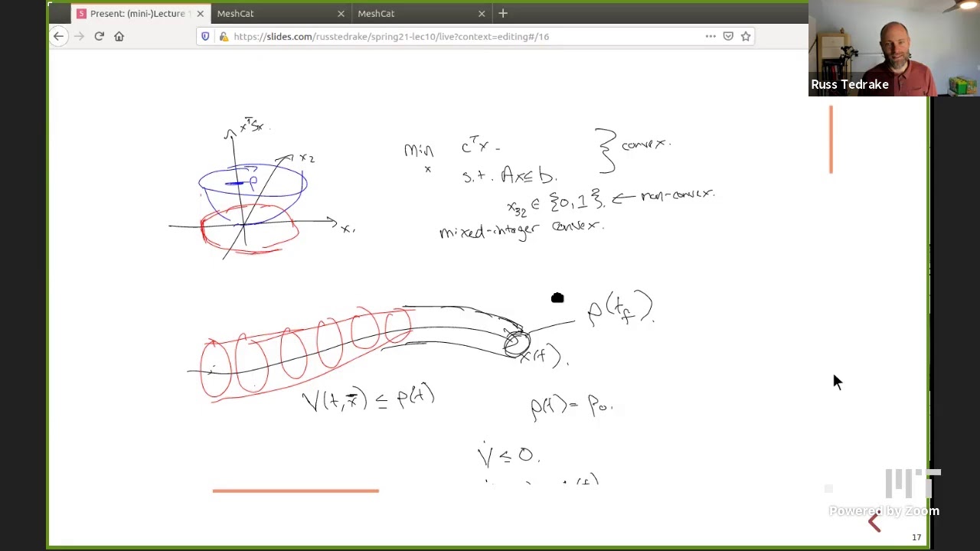Switch to the Present (mini-)Lecture tab

point(139,13)
